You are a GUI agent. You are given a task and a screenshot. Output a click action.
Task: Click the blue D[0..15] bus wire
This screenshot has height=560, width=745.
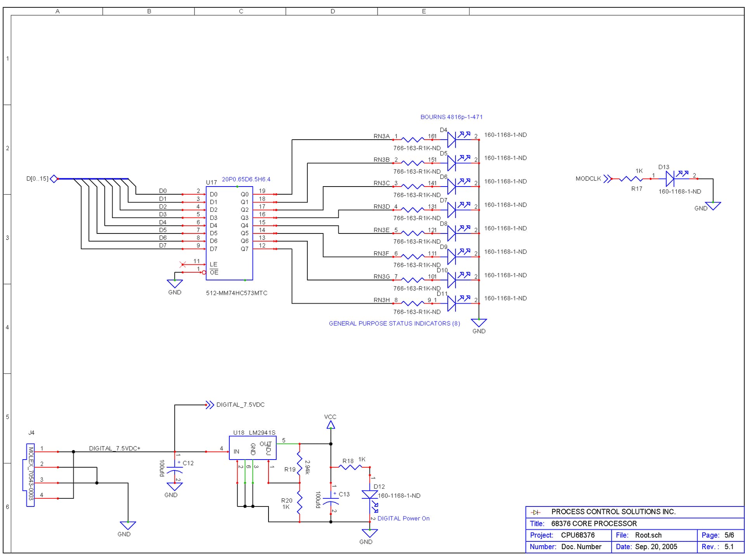click(93, 179)
